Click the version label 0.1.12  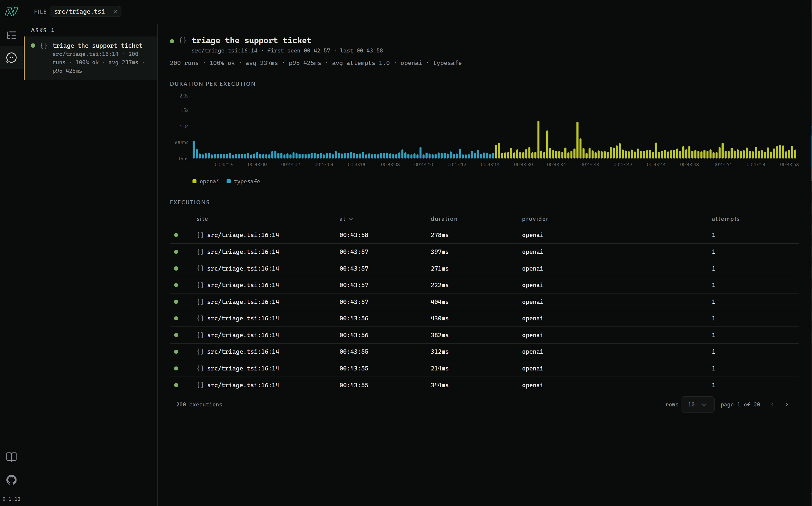[11, 499]
